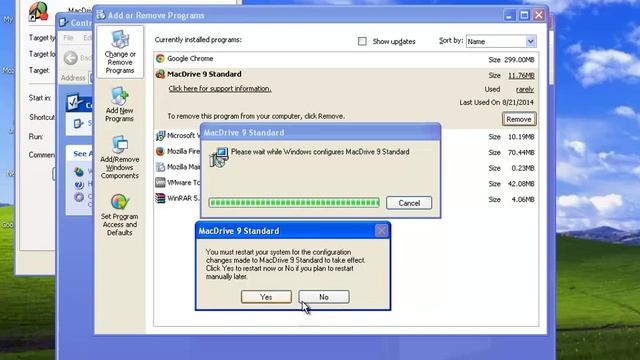Image resolution: width=640 pixels, height=360 pixels.
Task: Click the VMware Tools program icon
Action: click(x=160, y=182)
